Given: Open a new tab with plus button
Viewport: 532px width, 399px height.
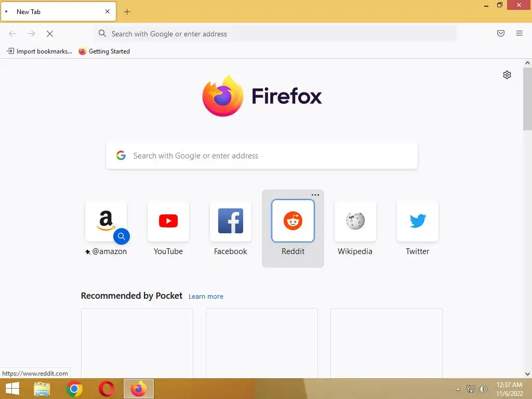Looking at the screenshot, I should 127,12.
